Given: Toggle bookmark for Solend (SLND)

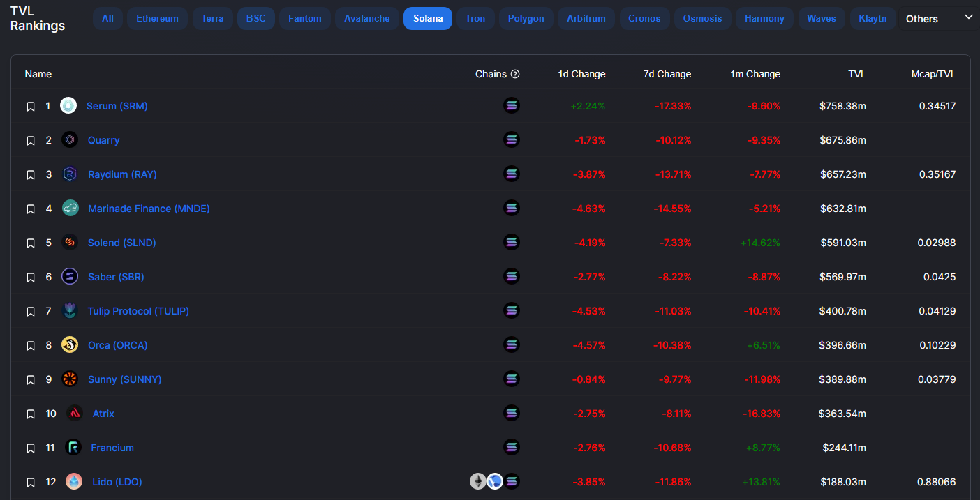Looking at the screenshot, I should [31, 243].
